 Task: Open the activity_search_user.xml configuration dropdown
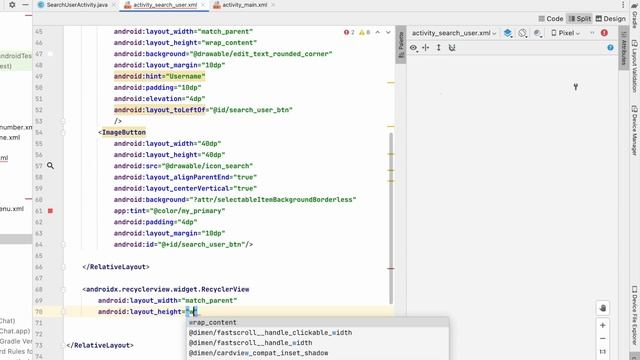[454, 33]
